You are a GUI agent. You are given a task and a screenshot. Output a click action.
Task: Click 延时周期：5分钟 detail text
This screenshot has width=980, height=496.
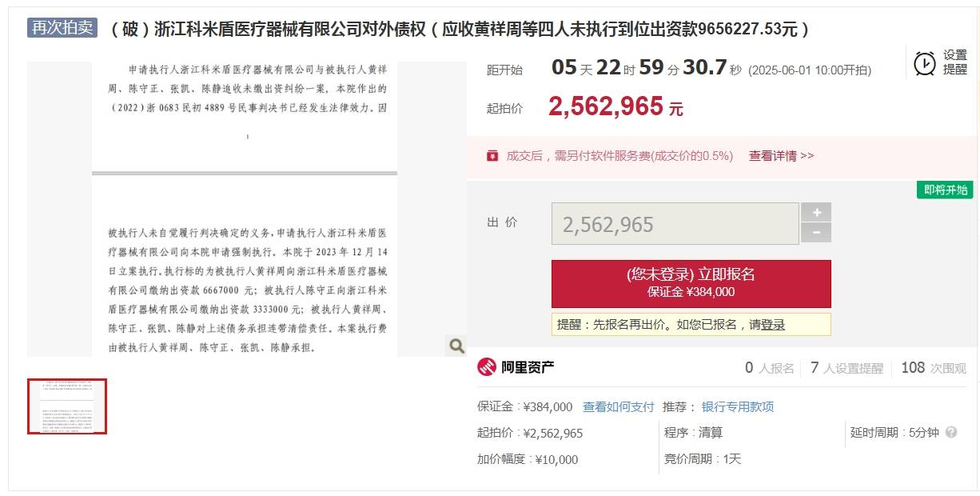click(x=894, y=433)
